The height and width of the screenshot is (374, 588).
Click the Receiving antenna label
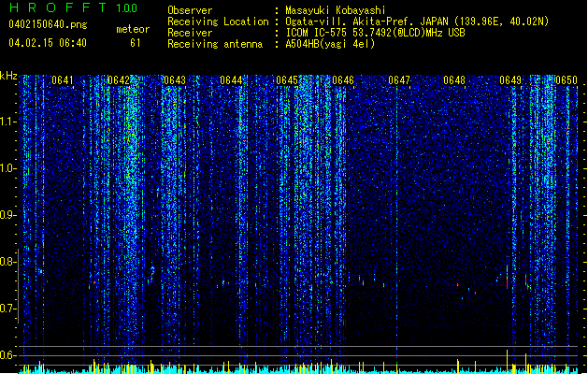[215, 44]
